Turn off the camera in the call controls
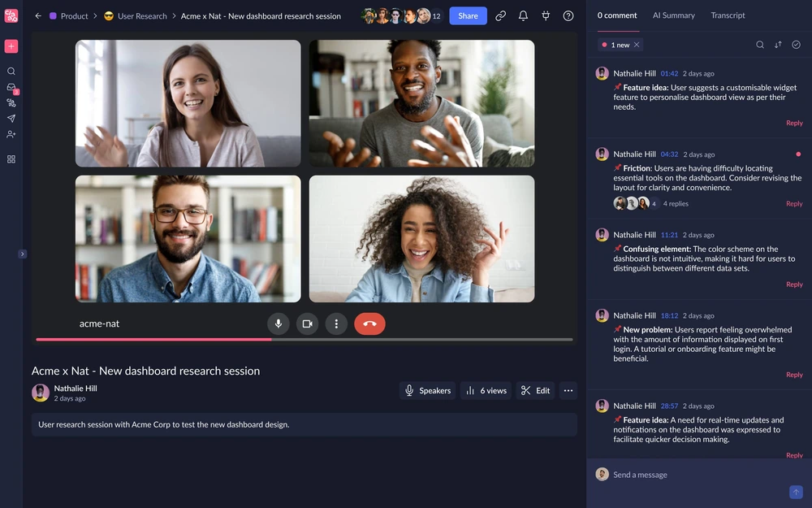The height and width of the screenshot is (508, 812). pyautogui.click(x=308, y=323)
